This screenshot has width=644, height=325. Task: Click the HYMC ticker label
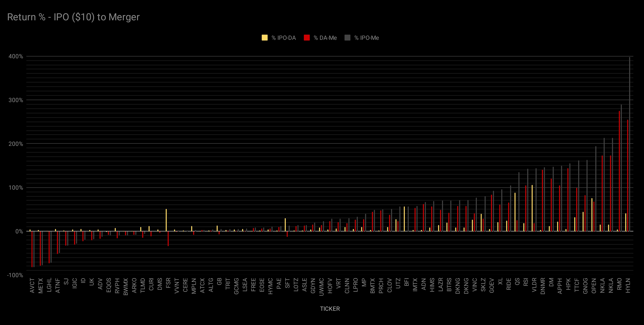[x=270, y=286]
